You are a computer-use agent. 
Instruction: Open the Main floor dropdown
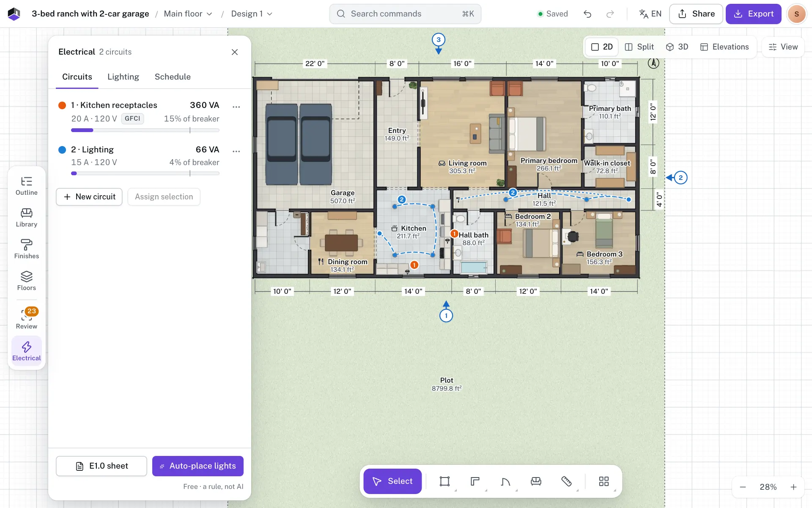tap(188, 14)
